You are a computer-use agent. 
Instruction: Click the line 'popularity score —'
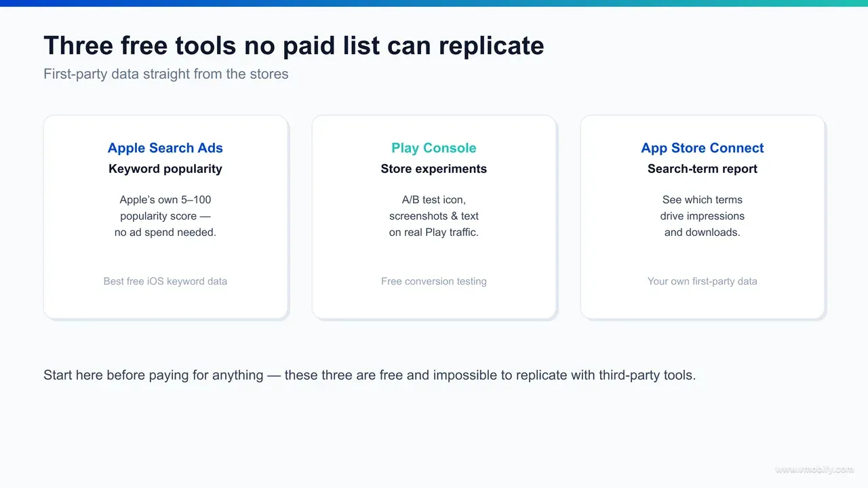(165, 216)
